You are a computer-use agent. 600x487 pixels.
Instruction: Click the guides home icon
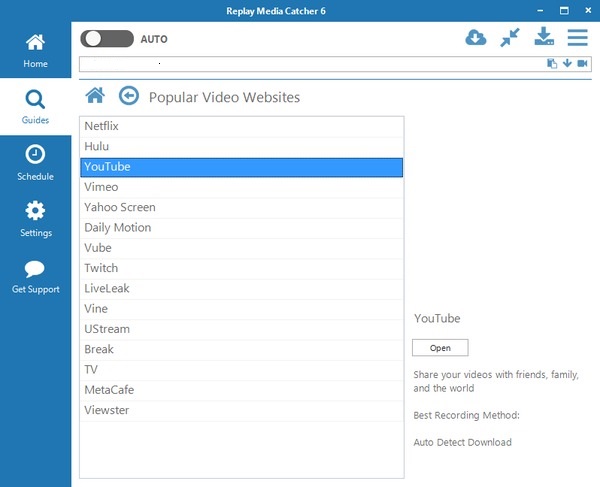click(95, 96)
